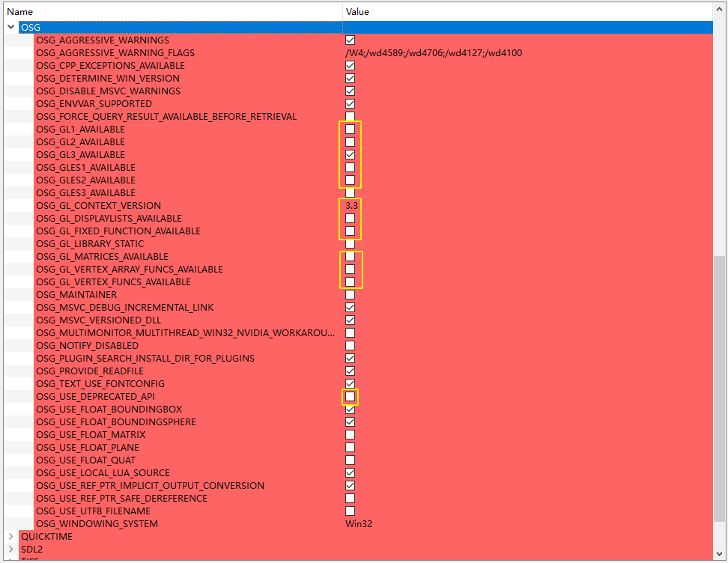
Task: Click the vertical scrollbar thumb
Action: click(x=719, y=388)
